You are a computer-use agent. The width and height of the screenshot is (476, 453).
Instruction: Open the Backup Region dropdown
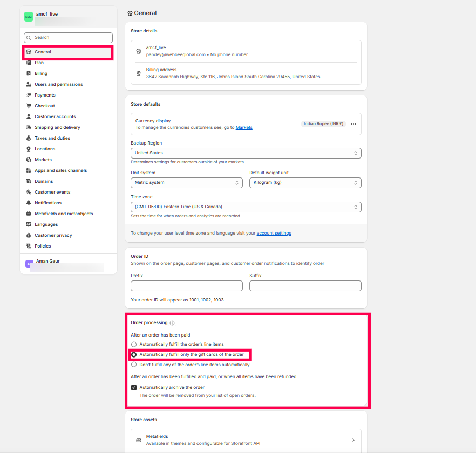click(x=246, y=153)
